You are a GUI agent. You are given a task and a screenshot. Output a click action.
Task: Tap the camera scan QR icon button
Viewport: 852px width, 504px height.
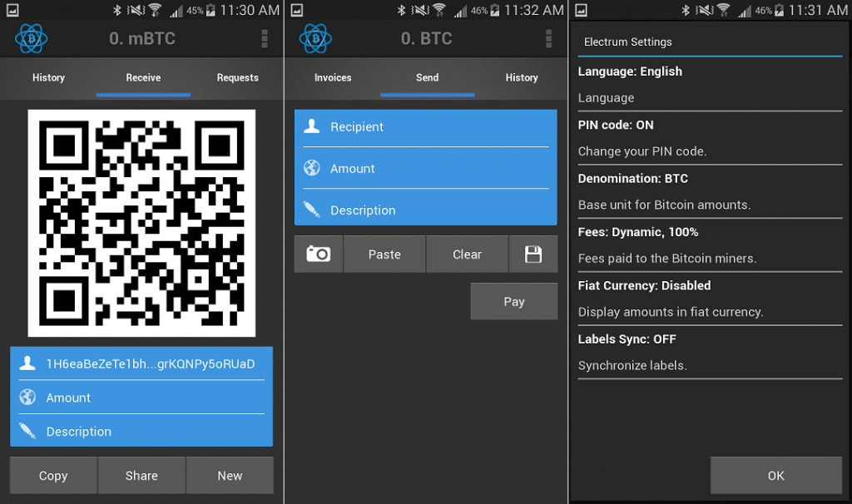click(319, 254)
